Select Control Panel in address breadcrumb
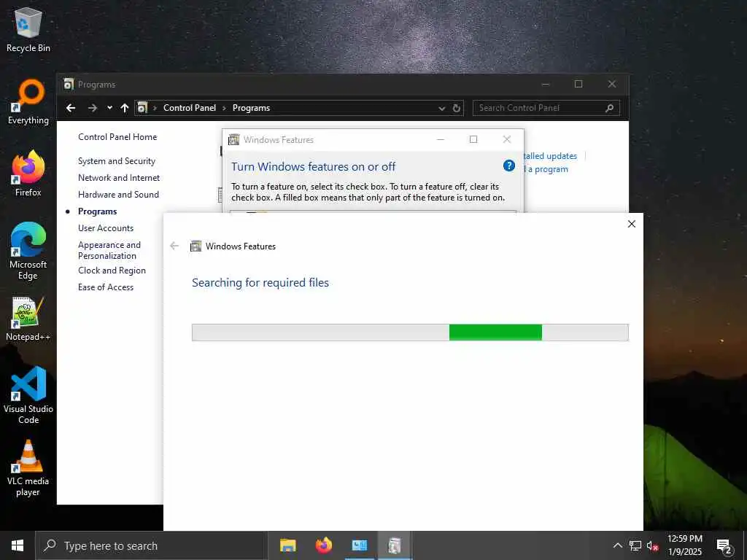 point(190,108)
